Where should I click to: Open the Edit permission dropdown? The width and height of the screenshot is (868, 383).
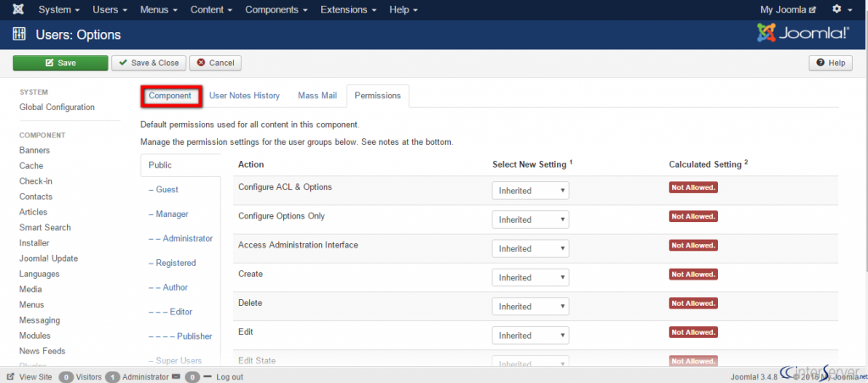tap(531, 336)
